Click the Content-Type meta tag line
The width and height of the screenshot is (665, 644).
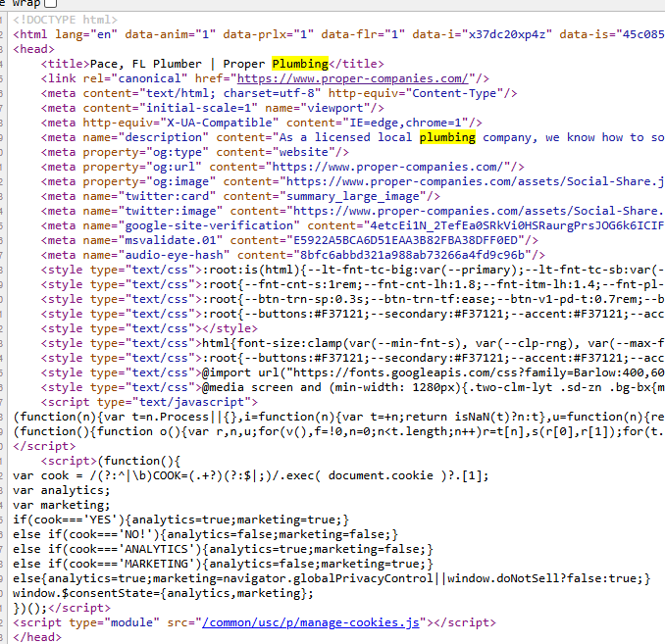(279, 93)
